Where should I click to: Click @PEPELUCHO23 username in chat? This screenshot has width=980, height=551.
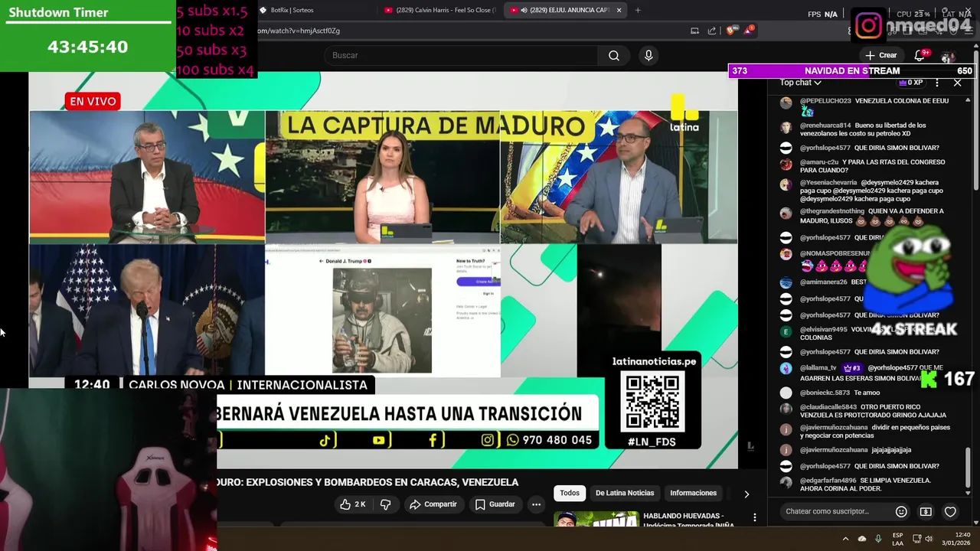(825, 101)
